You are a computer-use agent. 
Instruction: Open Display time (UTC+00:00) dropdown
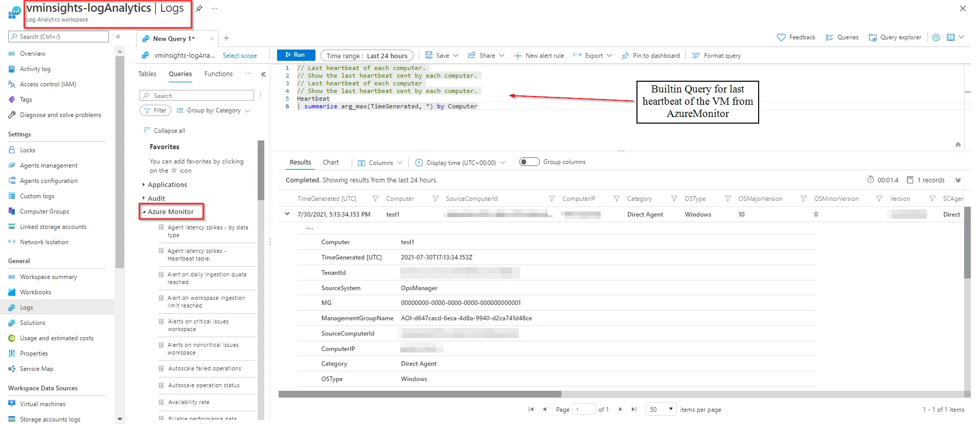tap(461, 163)
